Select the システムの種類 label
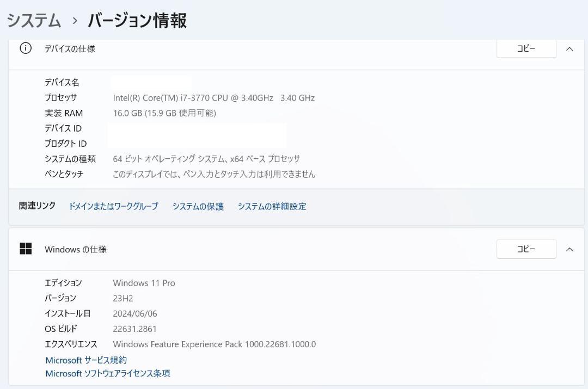This screenshot has height=389, width=588. coord(70,158)
